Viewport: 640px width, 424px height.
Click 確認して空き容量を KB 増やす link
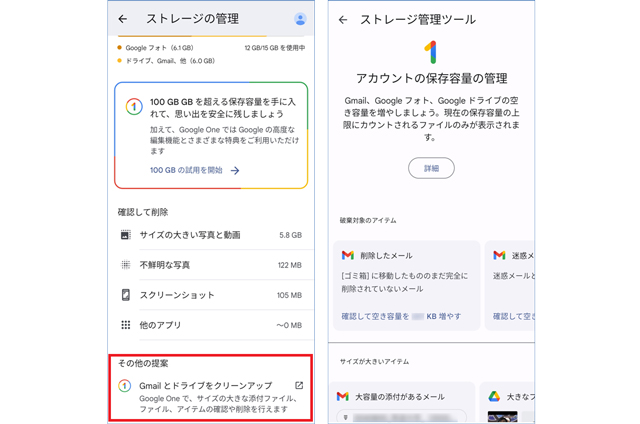point(401,316)
